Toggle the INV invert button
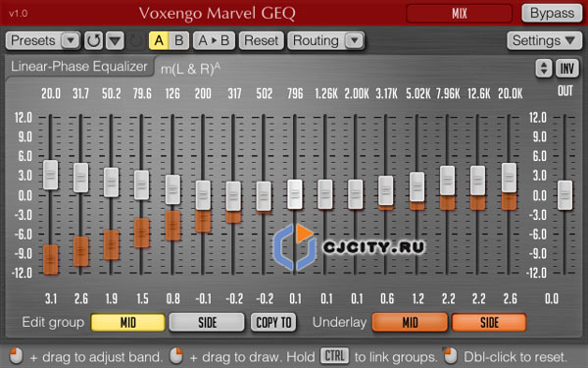Viewport: 588px width, 368px height. coord(566,69)
